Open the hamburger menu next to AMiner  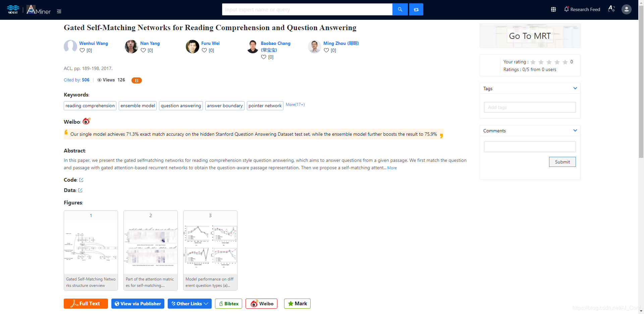point(59,11)
